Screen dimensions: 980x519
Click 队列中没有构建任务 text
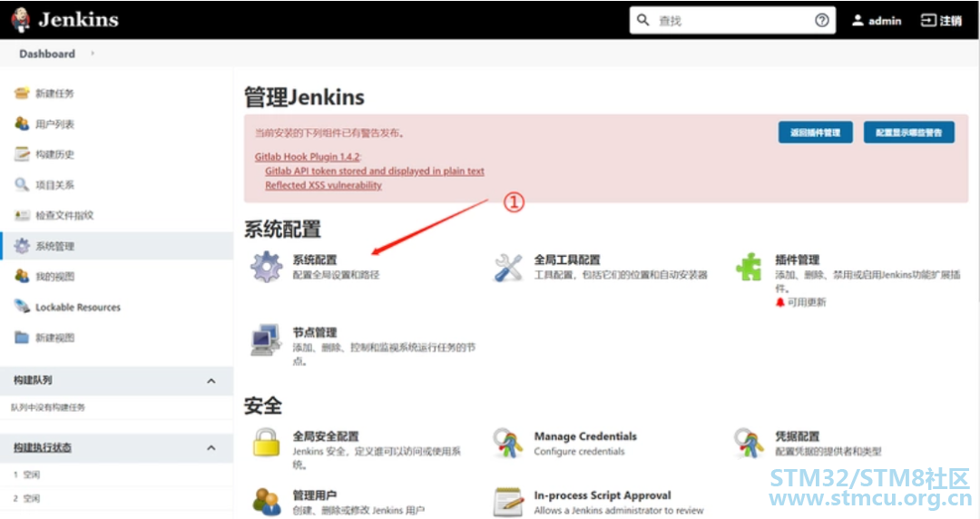pyautogui.click(x=47, y=407)
